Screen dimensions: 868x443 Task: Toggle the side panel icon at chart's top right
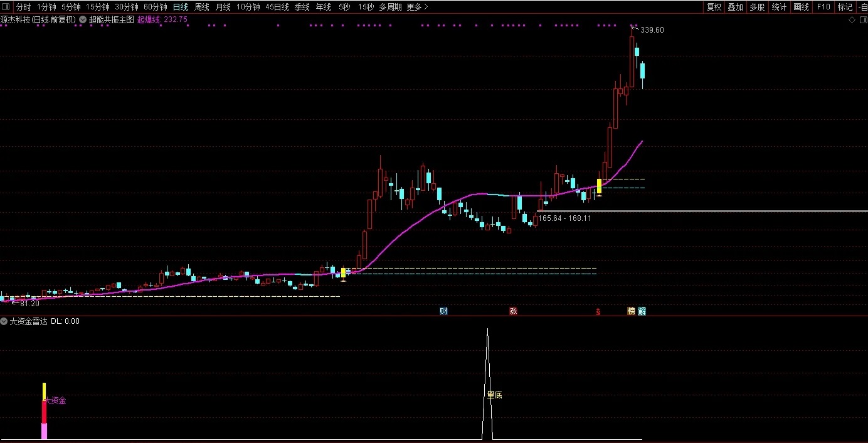862,20
